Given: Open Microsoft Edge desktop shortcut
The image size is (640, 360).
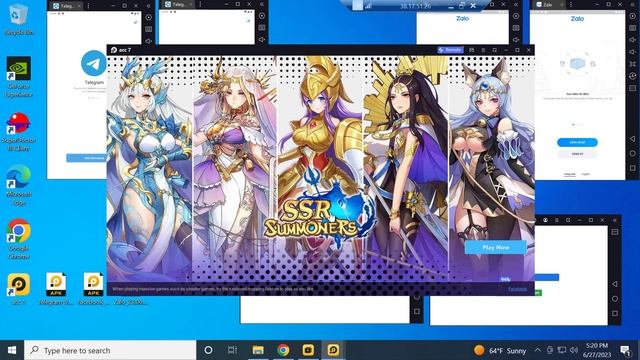Looking at the screenshot, I should pos(18,185).
